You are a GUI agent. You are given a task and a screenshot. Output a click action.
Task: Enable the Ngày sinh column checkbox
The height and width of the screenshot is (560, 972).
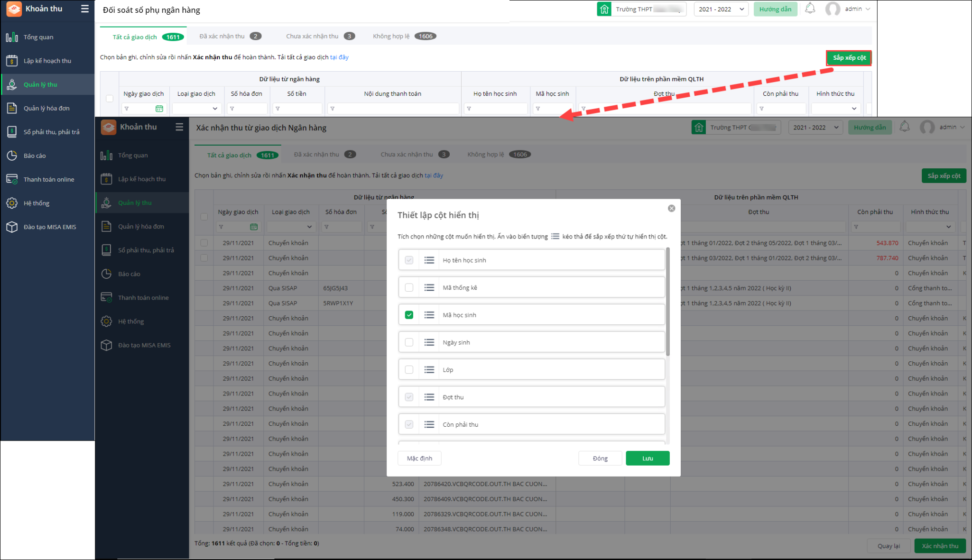click(409, 342)
